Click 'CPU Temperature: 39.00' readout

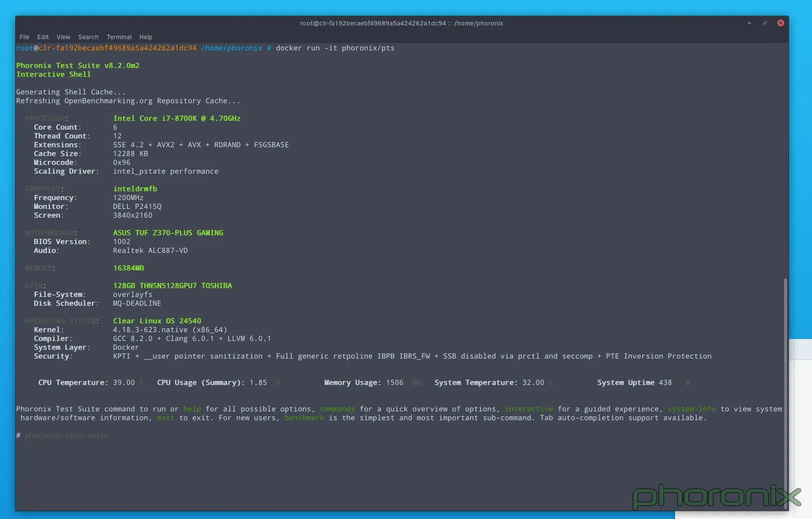point(87,383)
